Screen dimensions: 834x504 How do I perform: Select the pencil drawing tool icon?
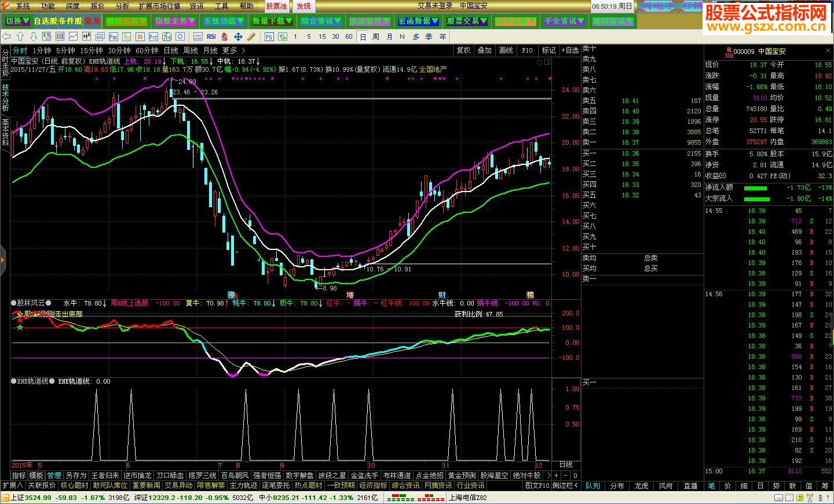[x=251, y=36]
